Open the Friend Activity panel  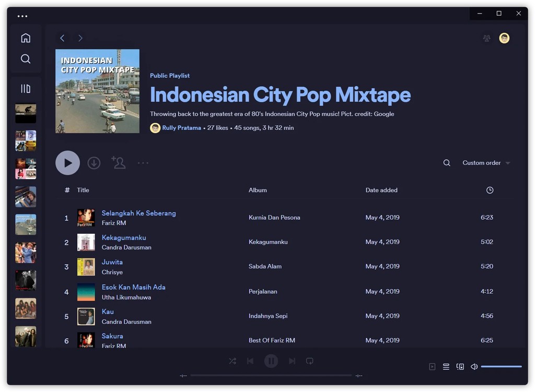coord(486,38)
